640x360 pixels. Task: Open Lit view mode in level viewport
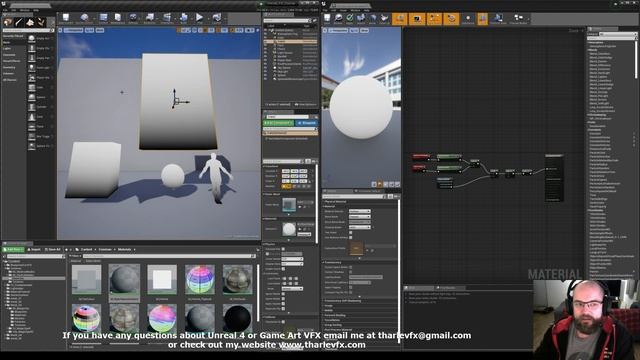pos(89,30)
